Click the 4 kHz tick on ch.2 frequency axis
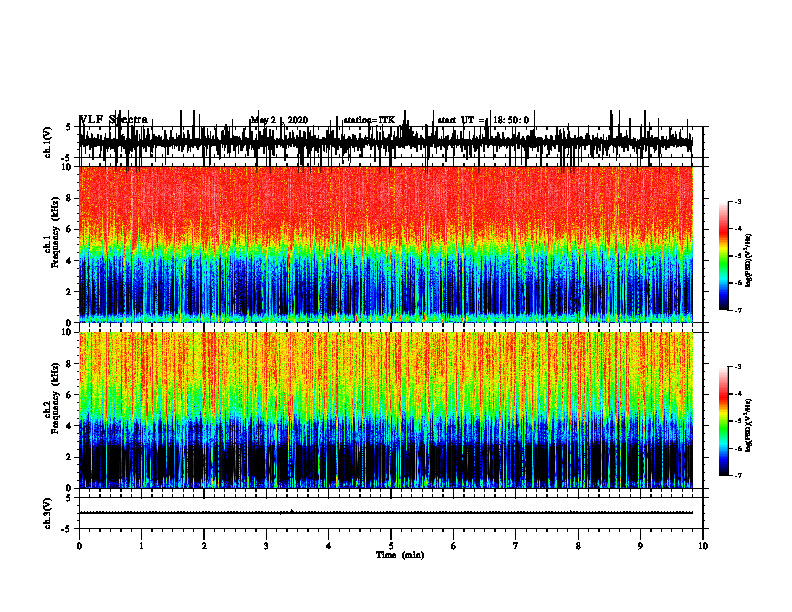The image size is (792, 612). [x=70, y=426]
